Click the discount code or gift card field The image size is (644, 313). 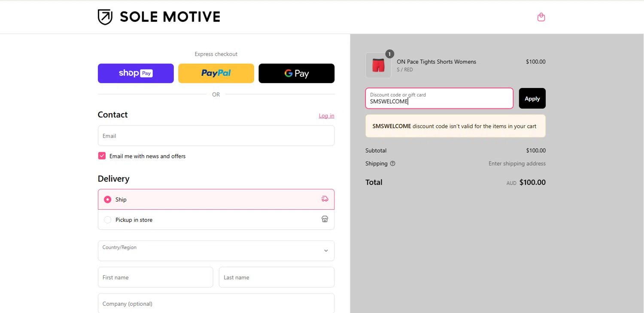[x=439, y=98]
